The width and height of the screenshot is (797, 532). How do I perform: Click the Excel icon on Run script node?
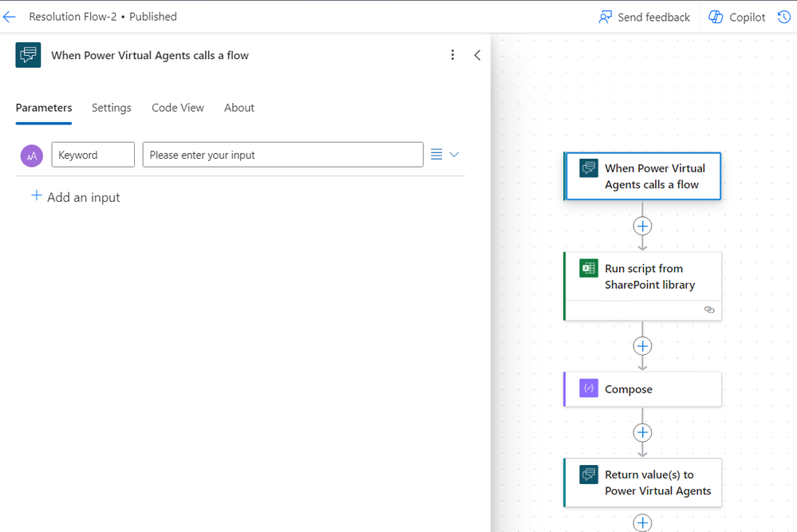click(x=589, y=269)
